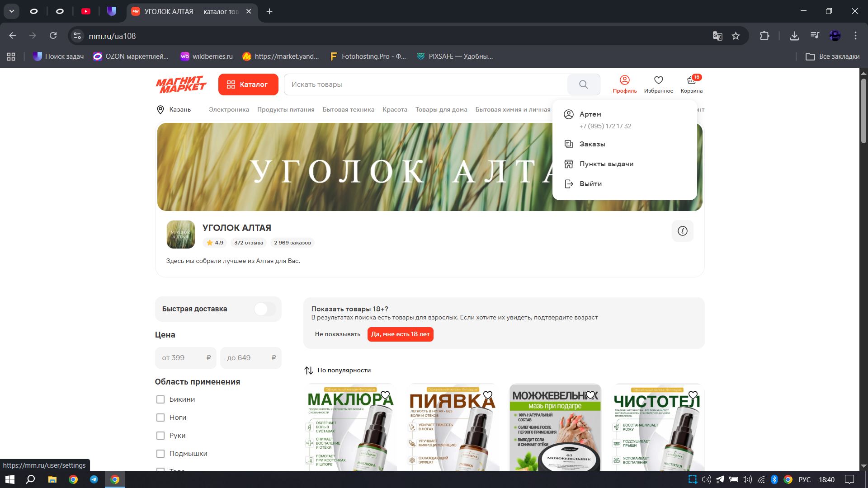The width and height of the screenshot is (868, 488).
Task: Tick the Подмышки checkbox
Action: 160,454
